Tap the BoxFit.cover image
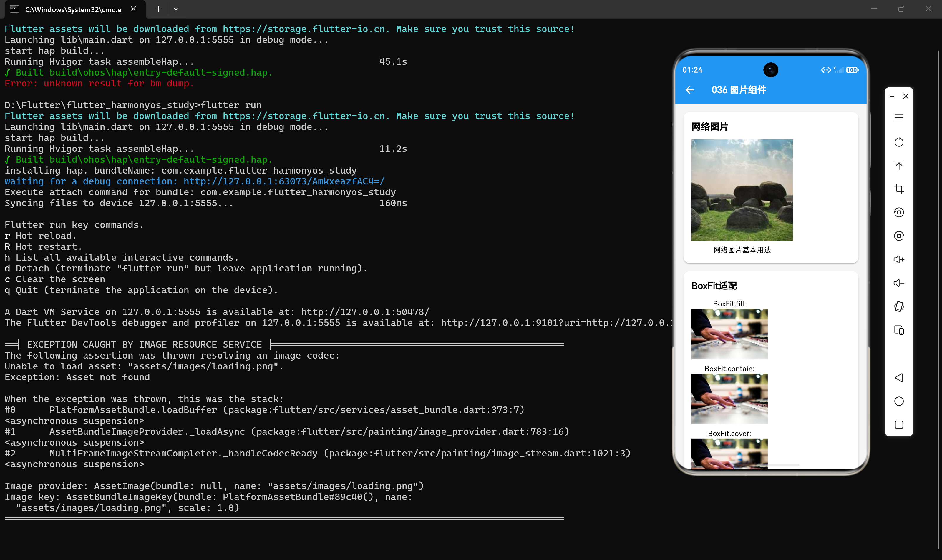942x560 pixels. click(729, 454)
